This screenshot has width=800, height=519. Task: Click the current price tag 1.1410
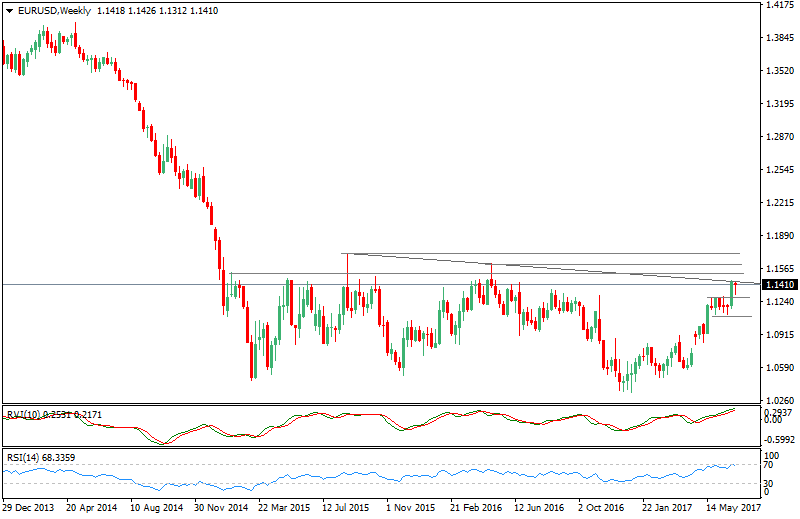(780, 285)
